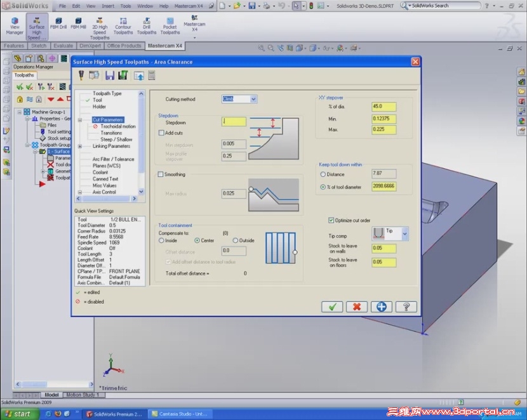
Task: Open the Cutting method dropdown
Action: click(253, 99)
